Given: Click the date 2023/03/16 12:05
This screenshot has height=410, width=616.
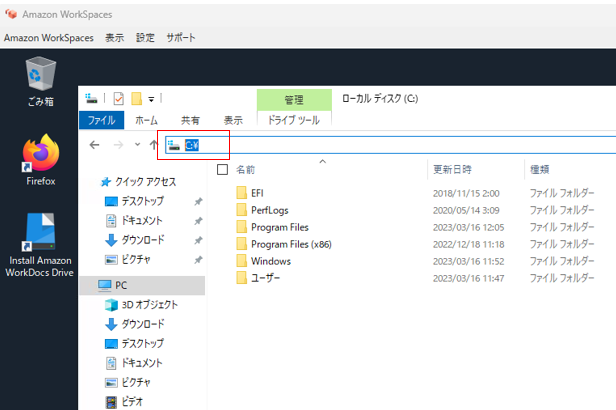Looking at the screenshot, I should click(468, 227).
